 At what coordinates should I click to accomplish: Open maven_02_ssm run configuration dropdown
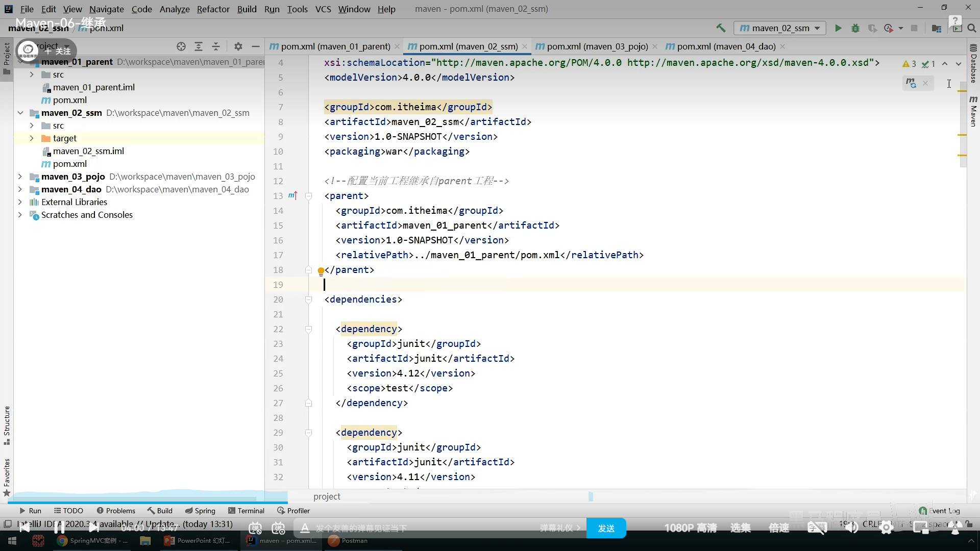[780, 29]
